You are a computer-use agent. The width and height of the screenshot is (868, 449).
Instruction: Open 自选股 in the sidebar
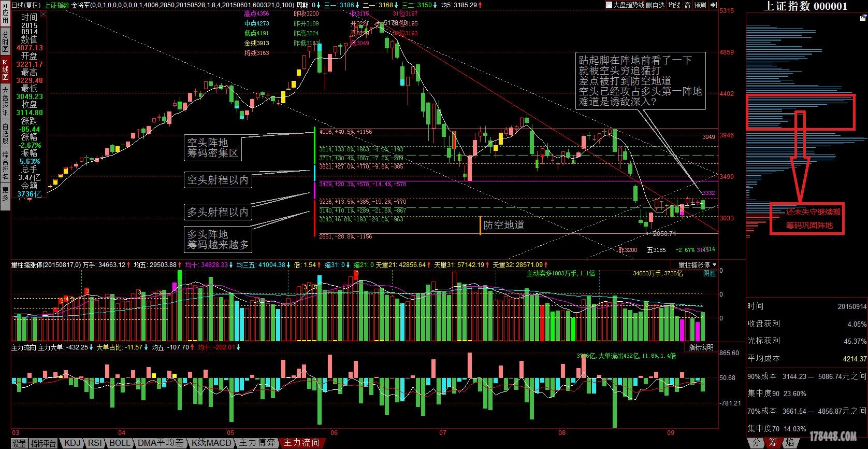(5, 133)
